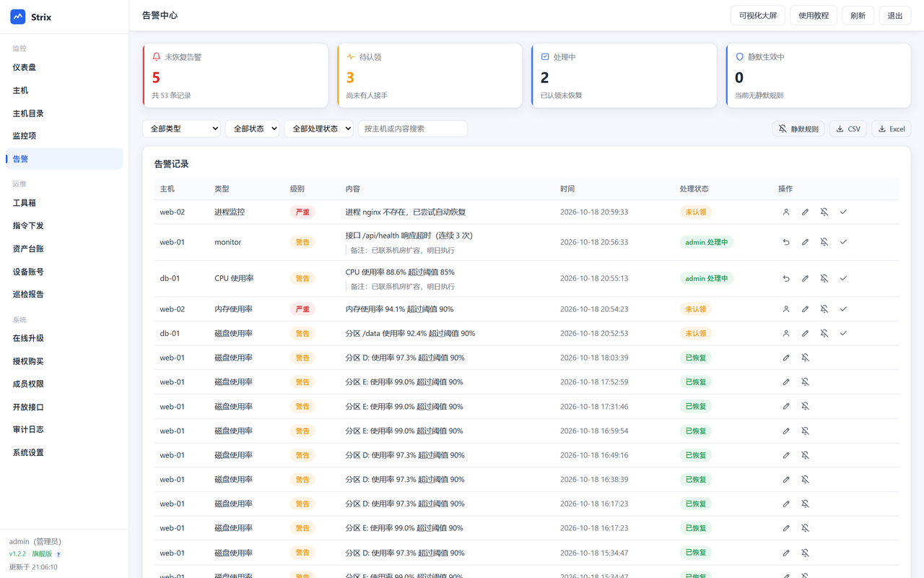The width and height of the screenshot is (924, 578).
Task: Go to 仪表盘 in the sidebar
Action: click(x=64, y=67)
